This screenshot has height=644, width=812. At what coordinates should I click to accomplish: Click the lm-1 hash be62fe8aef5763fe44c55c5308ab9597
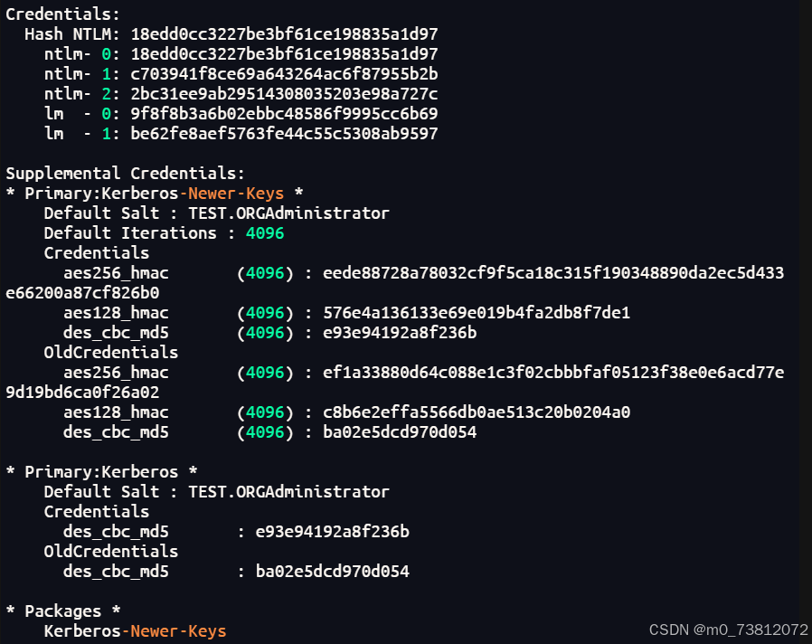(x=284, y=134)
